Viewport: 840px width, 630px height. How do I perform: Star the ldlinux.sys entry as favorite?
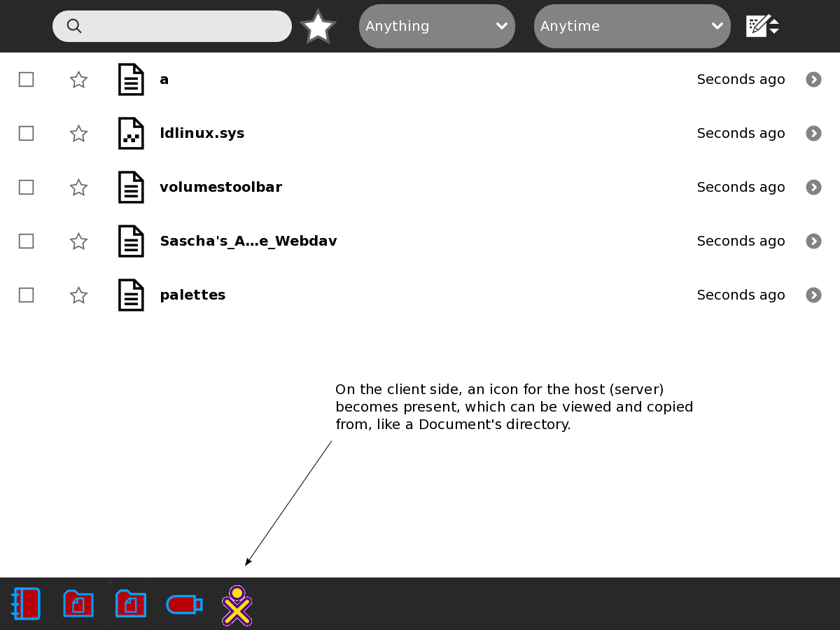[78, 134]
